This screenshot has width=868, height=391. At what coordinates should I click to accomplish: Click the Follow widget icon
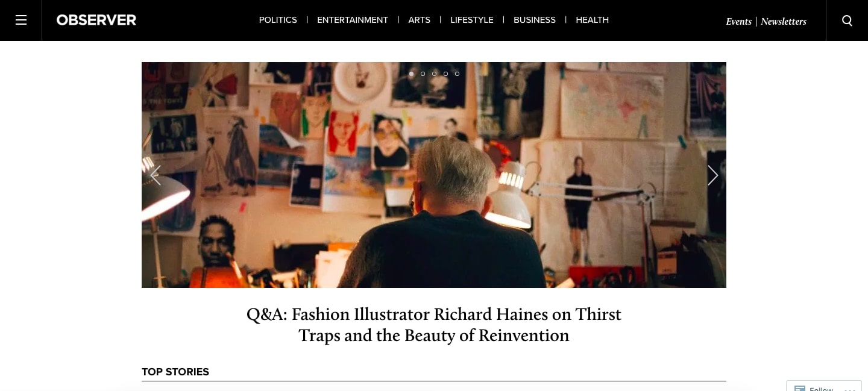800,389
